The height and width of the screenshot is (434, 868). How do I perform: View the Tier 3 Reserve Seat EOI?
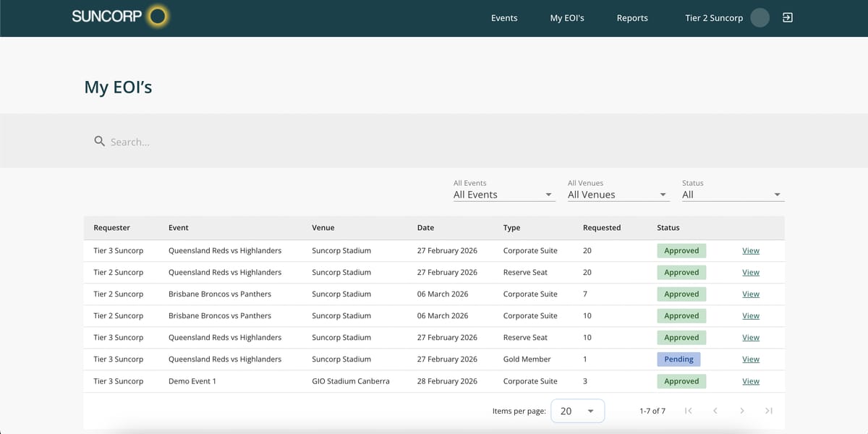tap(751, 337)
